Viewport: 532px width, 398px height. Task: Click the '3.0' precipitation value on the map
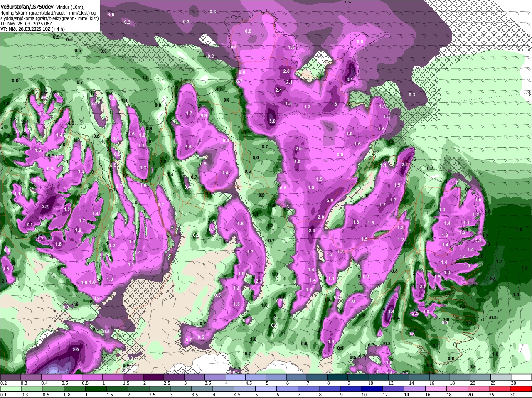[x=272, y=121]
